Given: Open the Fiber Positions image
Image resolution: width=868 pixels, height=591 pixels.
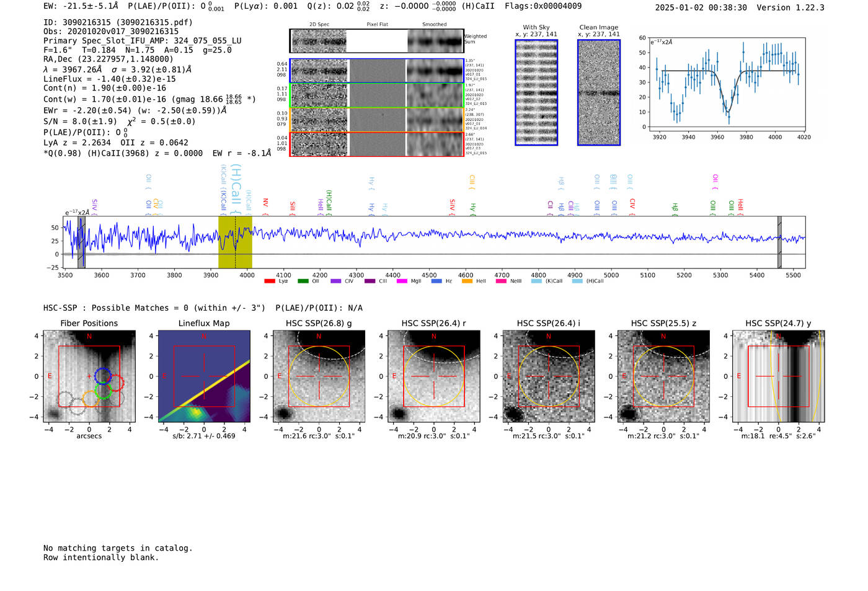Looking at the screenshot, I should 89,376.
